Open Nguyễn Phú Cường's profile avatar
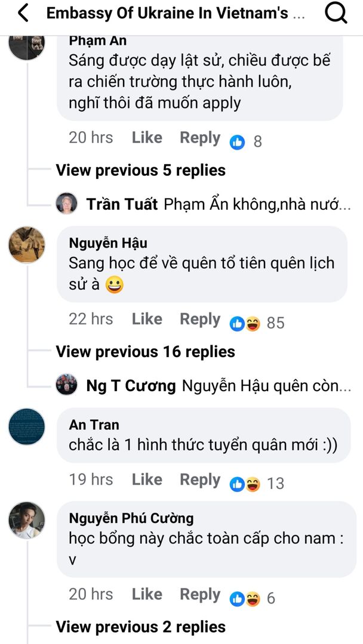Viewport: 363px width, 644px height. [27, 519]
